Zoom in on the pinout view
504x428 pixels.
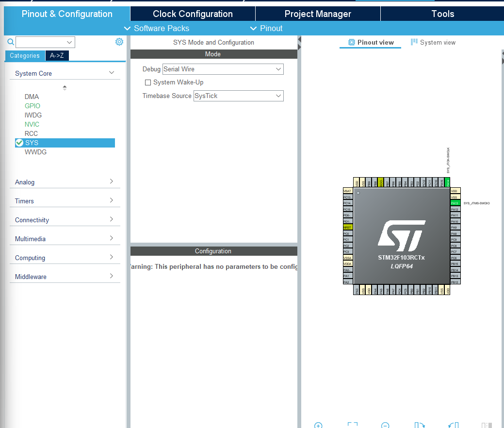coord(318,425)
